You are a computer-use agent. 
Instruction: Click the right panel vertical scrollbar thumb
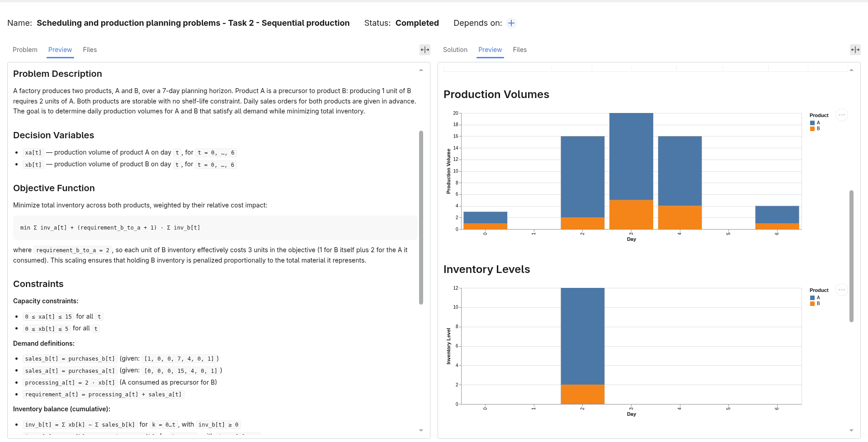[851, 256]
